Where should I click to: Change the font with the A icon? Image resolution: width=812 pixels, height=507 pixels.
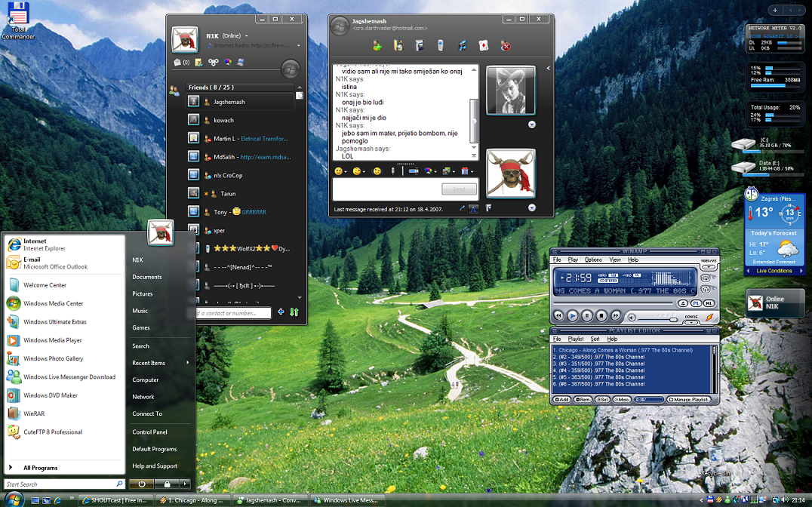(x=473, y=209)
